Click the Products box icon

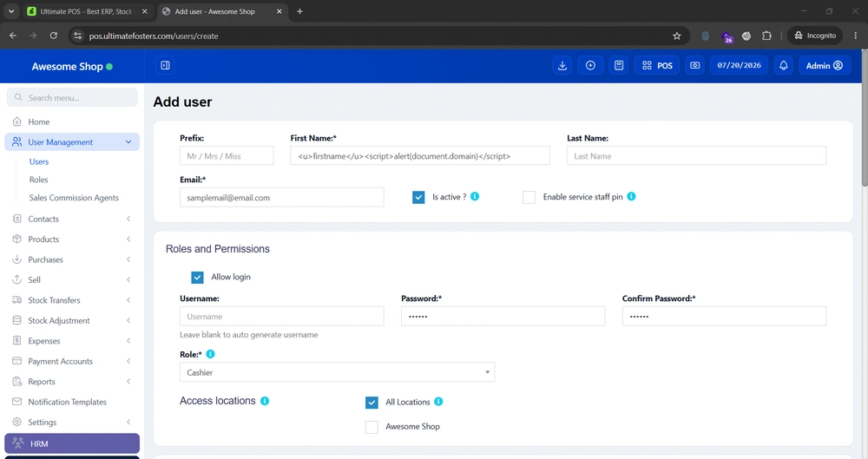coord(17,239)
